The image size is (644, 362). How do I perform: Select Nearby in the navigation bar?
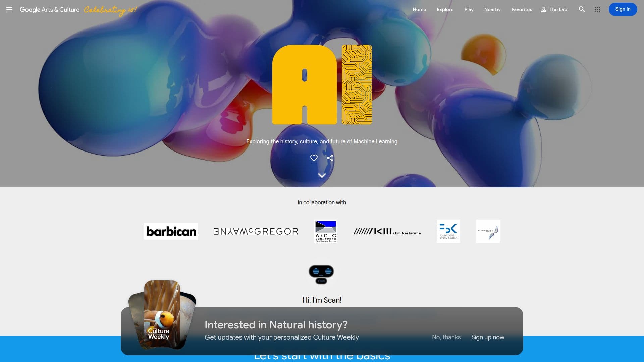pyautogui.click(x=492, y=9)
